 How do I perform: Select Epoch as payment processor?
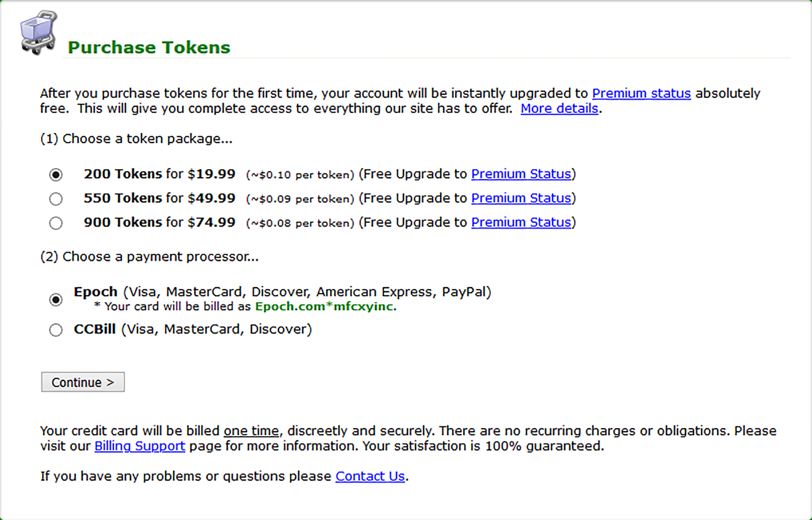(56, 300)
